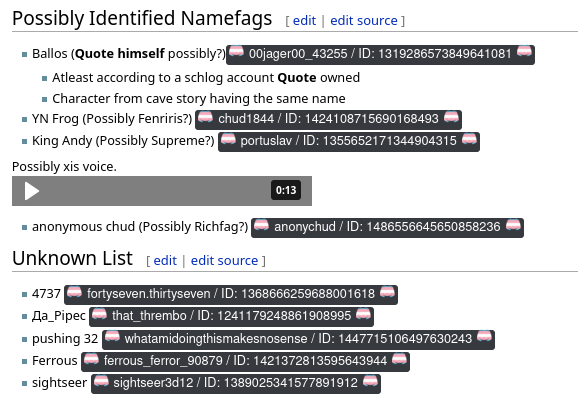
Task: Click the 'YN Frog (Possibly Fenriris?)' text
Action: pyautogui.click(x=112, y=119)
